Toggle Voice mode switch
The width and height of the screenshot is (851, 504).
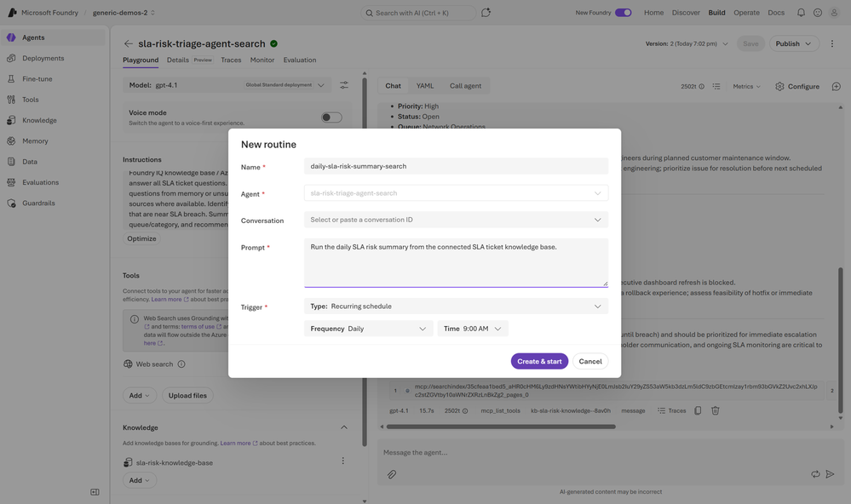(331, 117)
